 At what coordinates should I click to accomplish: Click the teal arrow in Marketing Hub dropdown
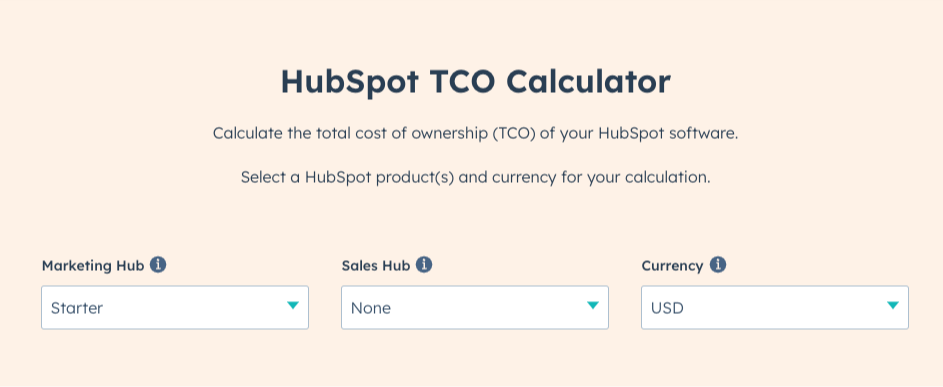point(293,305)
